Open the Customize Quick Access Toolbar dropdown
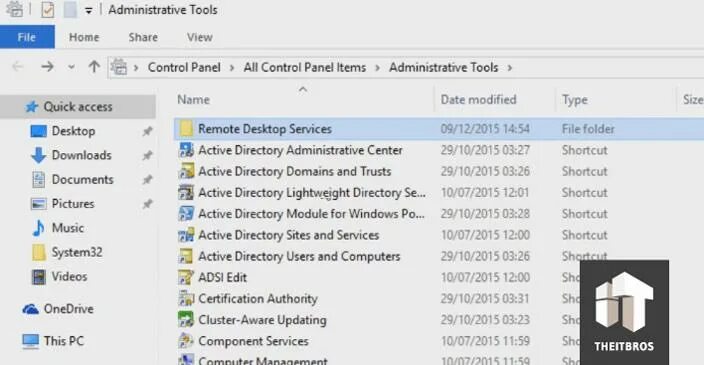The height and width of the screenshot is (365, 704). (x=89, y=10)
